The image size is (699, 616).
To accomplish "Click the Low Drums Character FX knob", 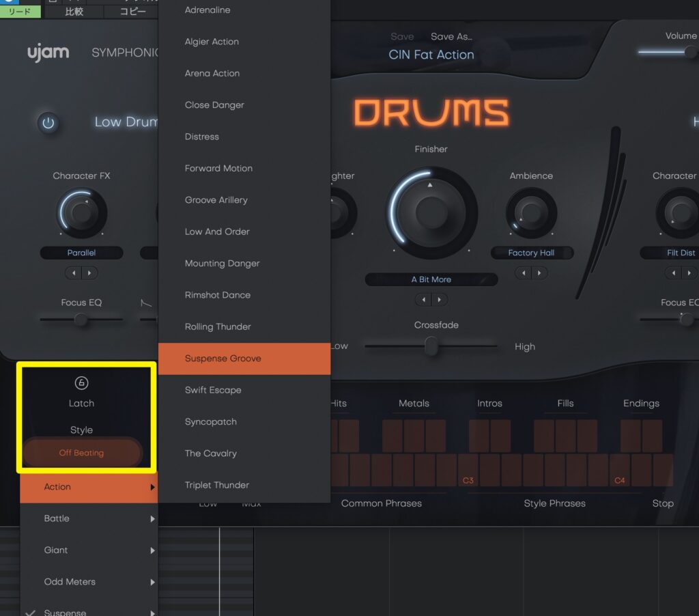I will [81, 213].
